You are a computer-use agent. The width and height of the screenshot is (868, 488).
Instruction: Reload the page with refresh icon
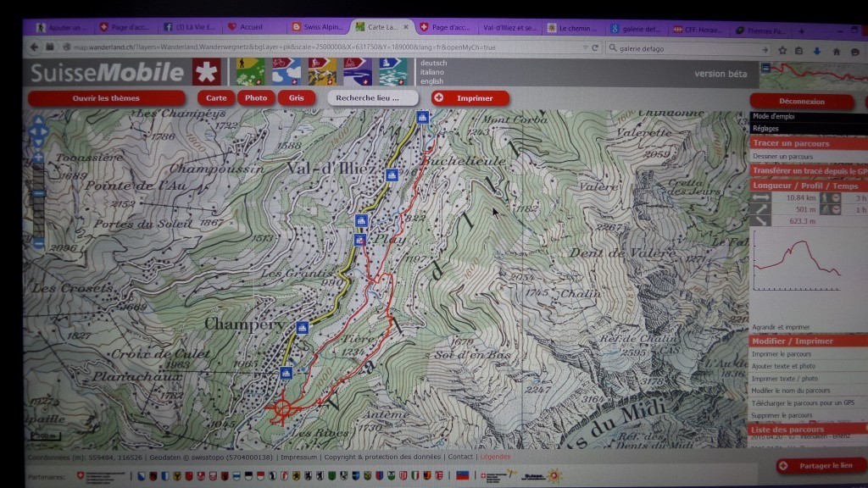coord(595,48)
